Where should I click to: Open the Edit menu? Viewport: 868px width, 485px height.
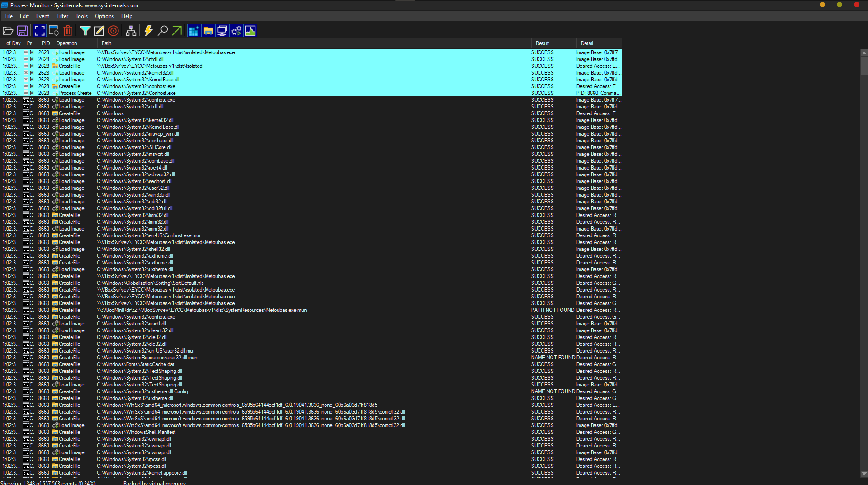[24, 16]
